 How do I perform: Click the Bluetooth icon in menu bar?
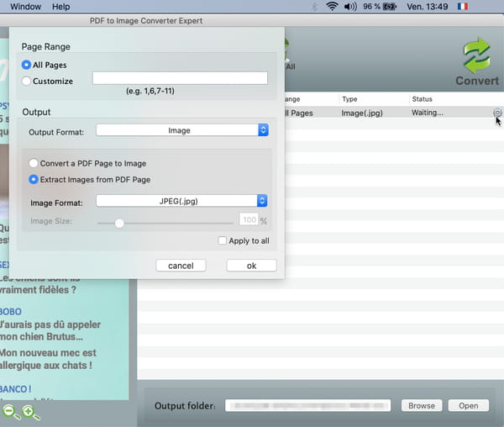pyautogui.click(x=315, y=7)
